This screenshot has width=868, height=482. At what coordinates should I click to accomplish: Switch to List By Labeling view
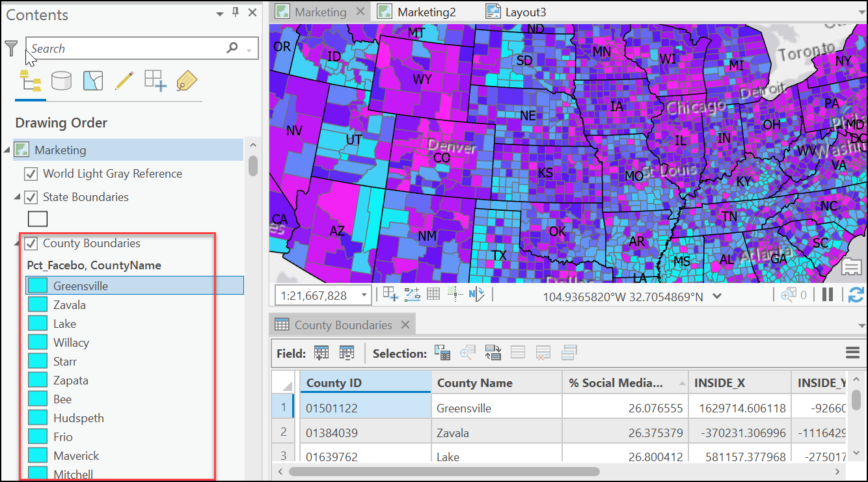[187, 81]
